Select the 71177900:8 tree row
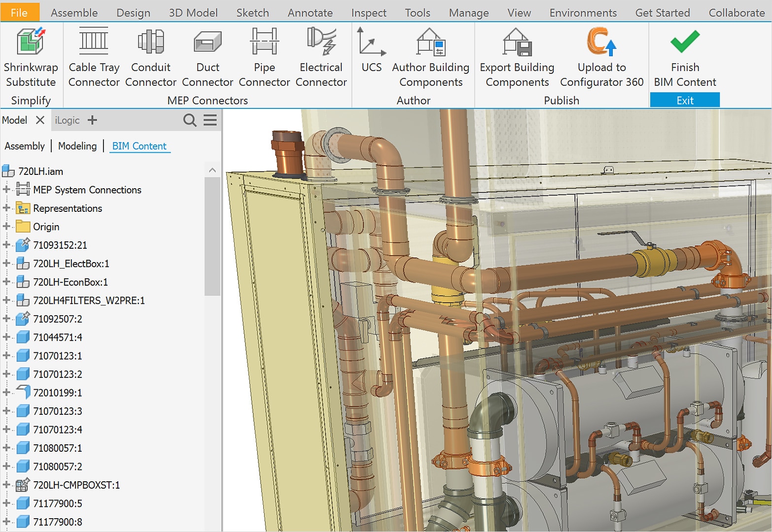772x532 pixels. point(58,522)
